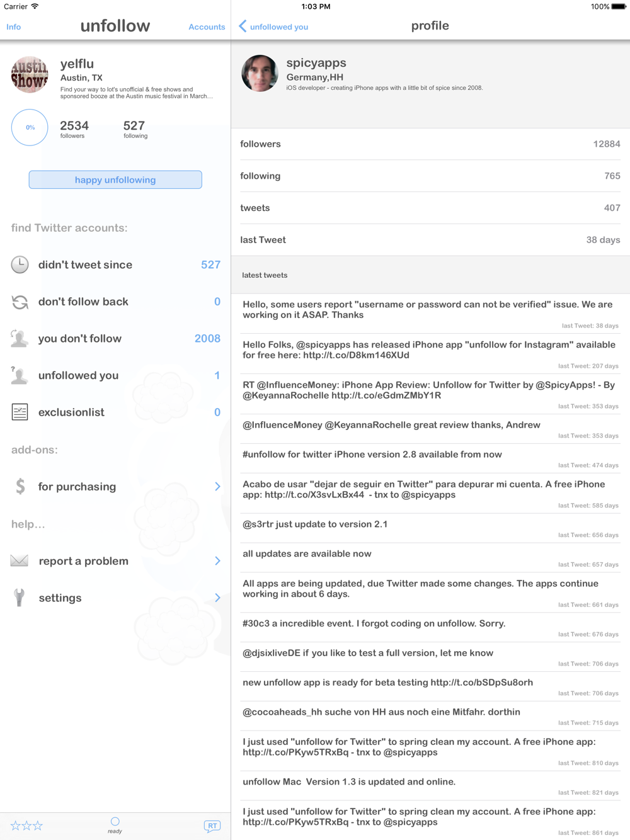Open tweet about unfollow for Instagram release
The width and height of the screenshot is (630, 840).
pos(430,353)
